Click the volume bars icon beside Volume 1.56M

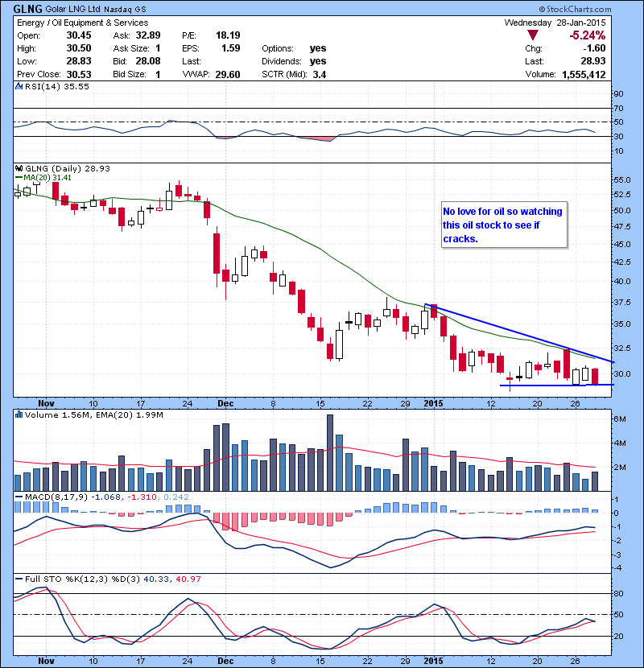coord(19,414)
